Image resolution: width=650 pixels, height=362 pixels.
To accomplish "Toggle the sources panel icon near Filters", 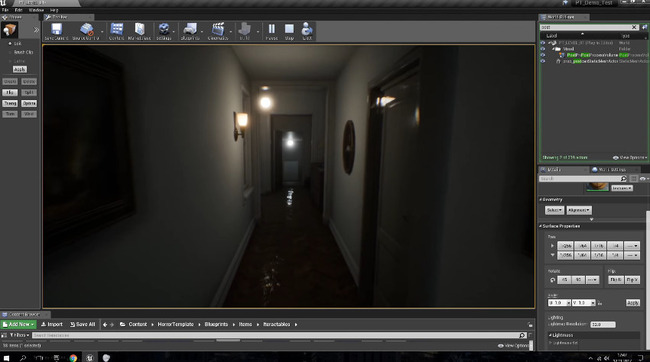I will click(5, 335).
